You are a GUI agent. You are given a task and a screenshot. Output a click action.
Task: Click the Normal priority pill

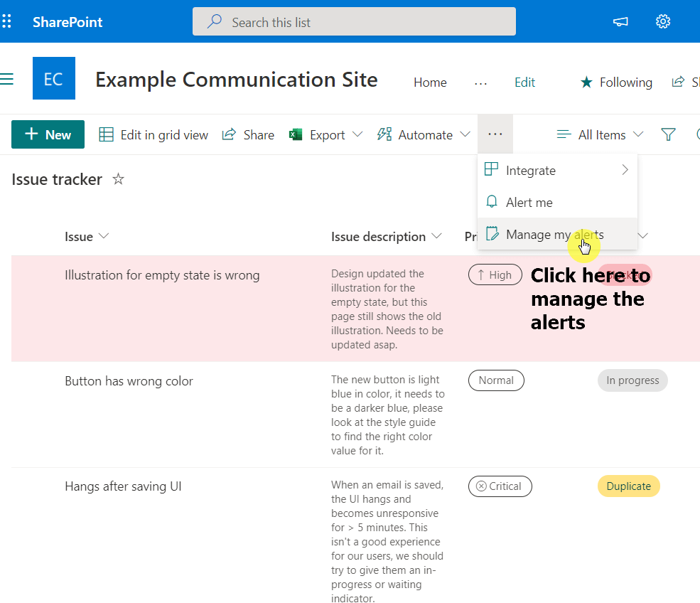click(x=496, y=380)
